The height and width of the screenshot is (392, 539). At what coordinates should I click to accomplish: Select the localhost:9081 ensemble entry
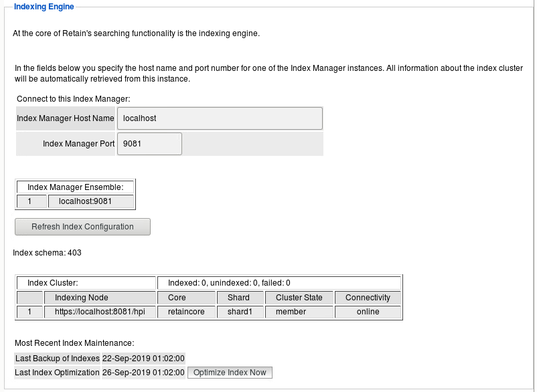[x=90, y=201]
